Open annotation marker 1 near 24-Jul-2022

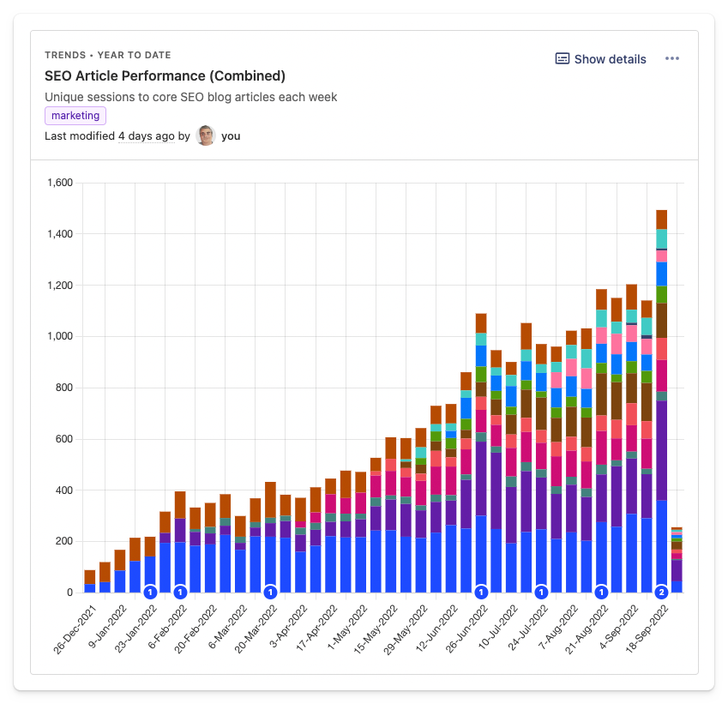[541, 591]
